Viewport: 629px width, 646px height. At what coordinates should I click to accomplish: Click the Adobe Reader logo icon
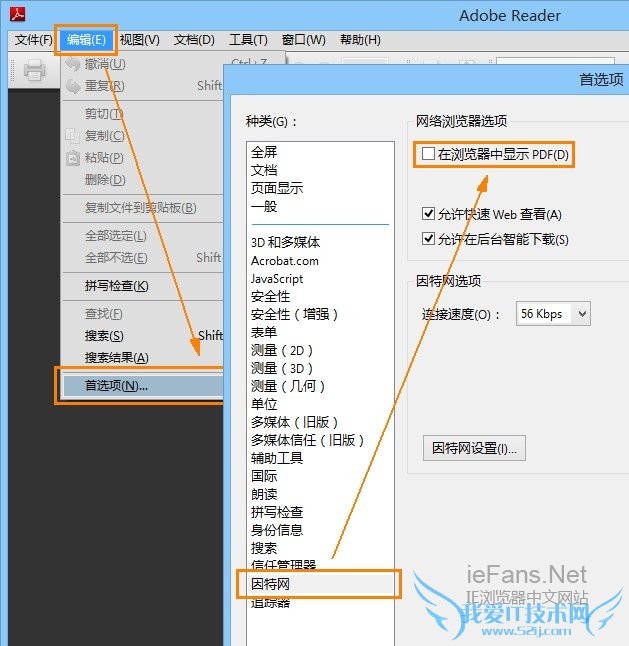click(17, 14)
